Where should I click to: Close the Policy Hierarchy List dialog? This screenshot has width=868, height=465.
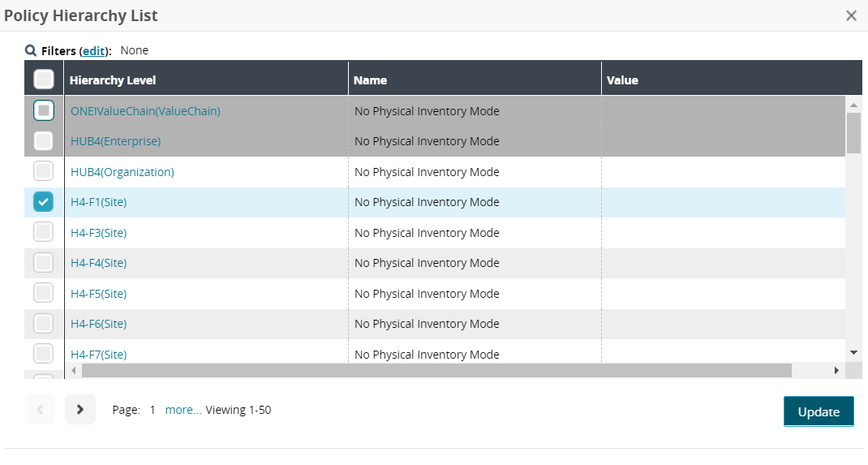pyautogui.click(x=851, y=15)
